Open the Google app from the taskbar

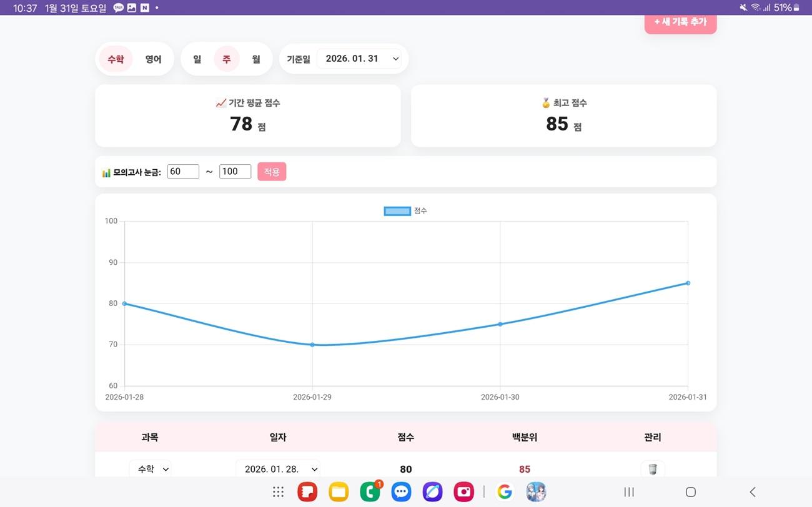505,492
